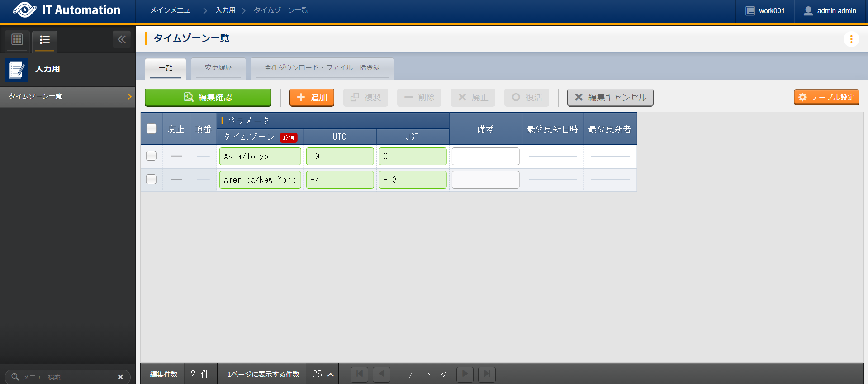Switch to the 変更履歴 tab
The height and width of the screenshot is (384, 868).
[x=218, y=68]
